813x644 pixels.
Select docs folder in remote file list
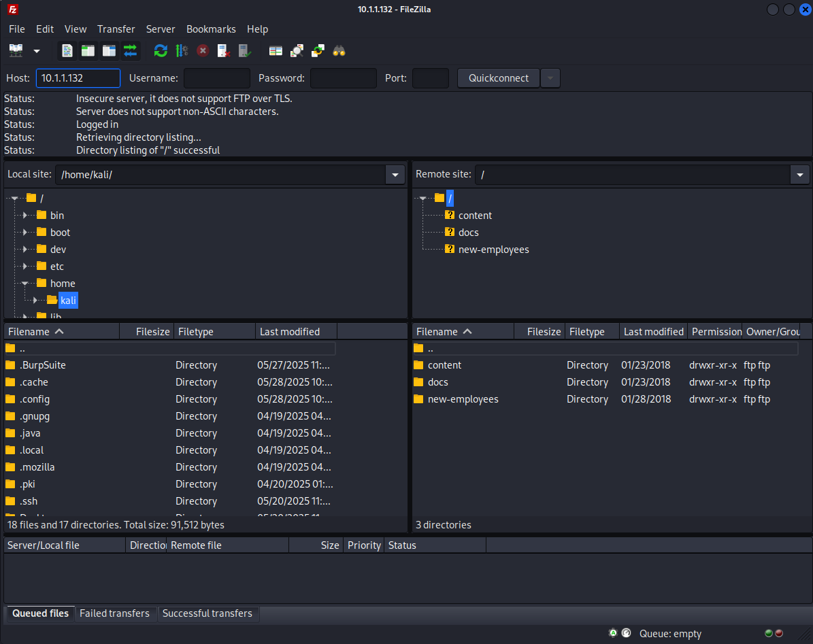click(605, 382)
